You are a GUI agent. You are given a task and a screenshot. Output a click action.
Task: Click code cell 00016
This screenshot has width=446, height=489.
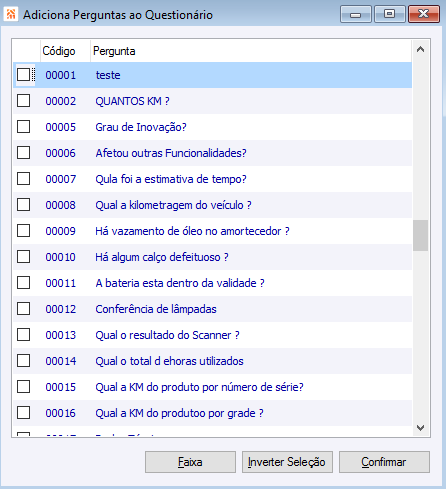click(x=61, y=413)
